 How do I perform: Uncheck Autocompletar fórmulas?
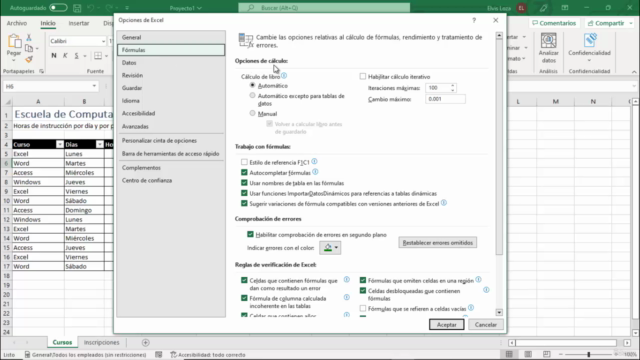tap(244, 172)
